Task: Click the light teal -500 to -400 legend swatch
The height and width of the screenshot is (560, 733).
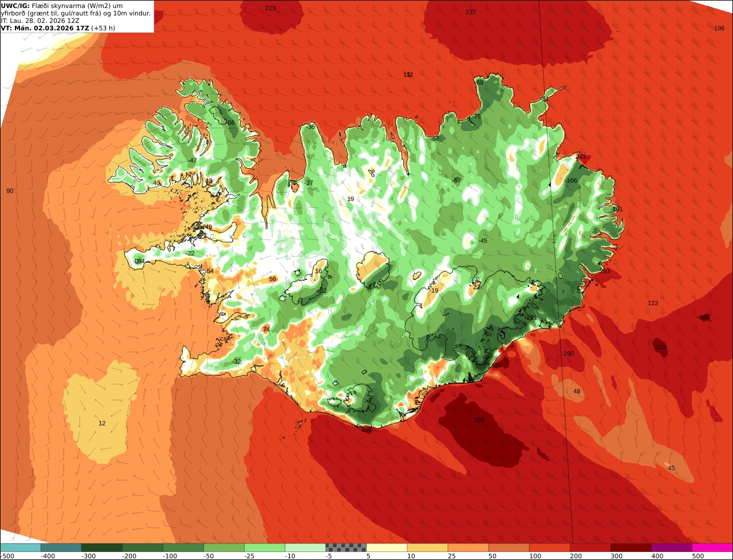Action: [x=20, y=547]
